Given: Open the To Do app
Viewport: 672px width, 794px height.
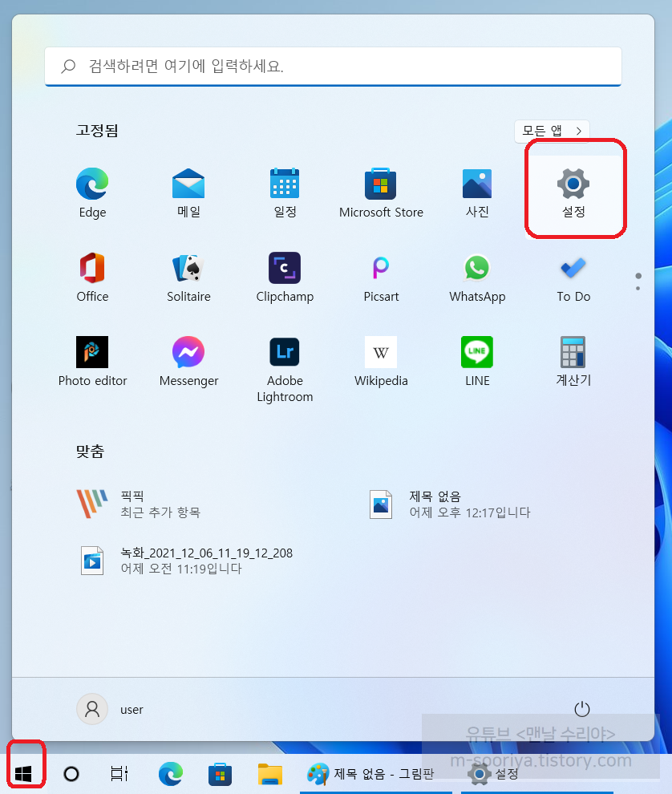Looking at the screenshot, I should click(573, 277).
